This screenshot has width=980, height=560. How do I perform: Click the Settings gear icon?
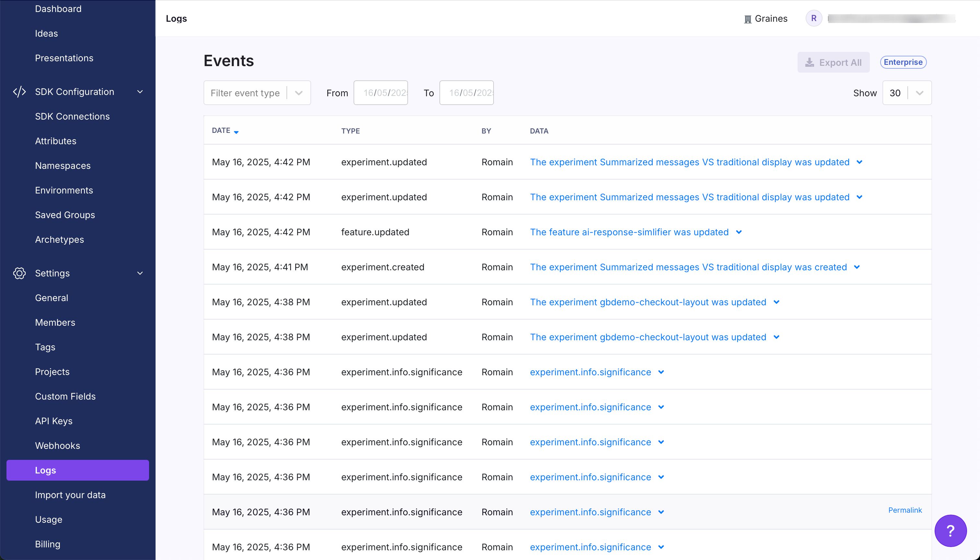point(19,273)
